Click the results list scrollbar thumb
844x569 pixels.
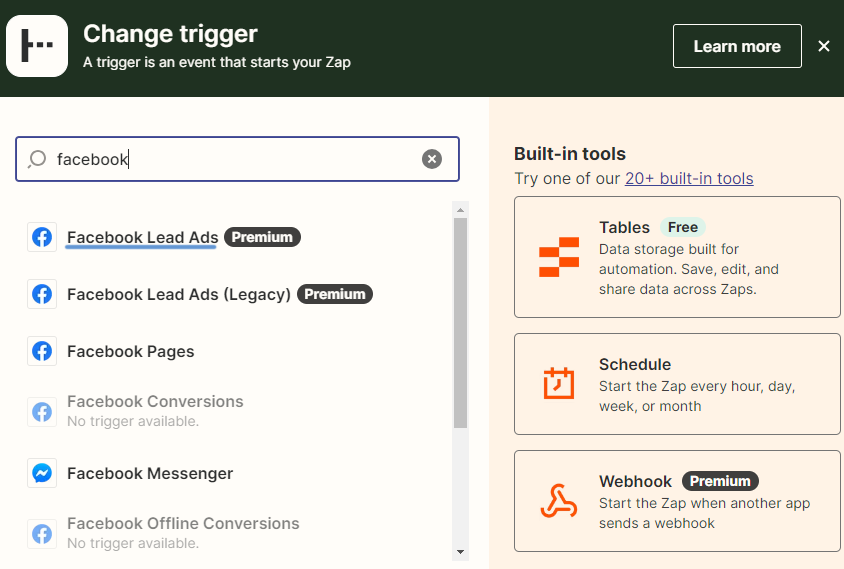pos(460,323)
